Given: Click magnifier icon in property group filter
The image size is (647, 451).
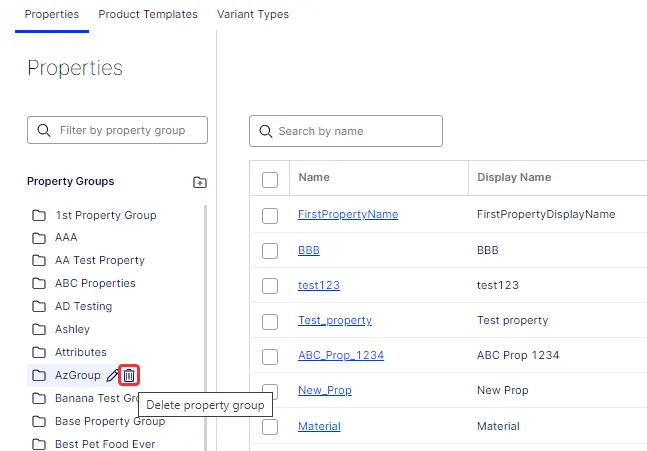Looking at the screenshot, I should tap(44, 130).
